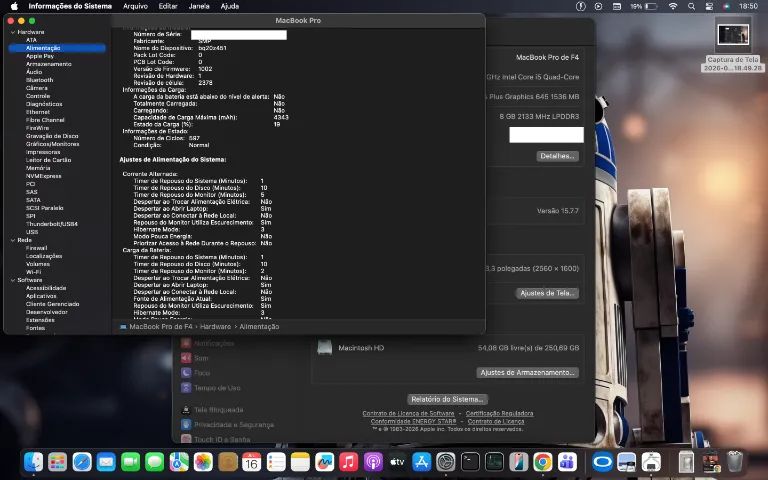The height and width of the screenshot is (480, 768).
Task: Collapse the Hardware section in sidebar
Action: click(13, 32)
